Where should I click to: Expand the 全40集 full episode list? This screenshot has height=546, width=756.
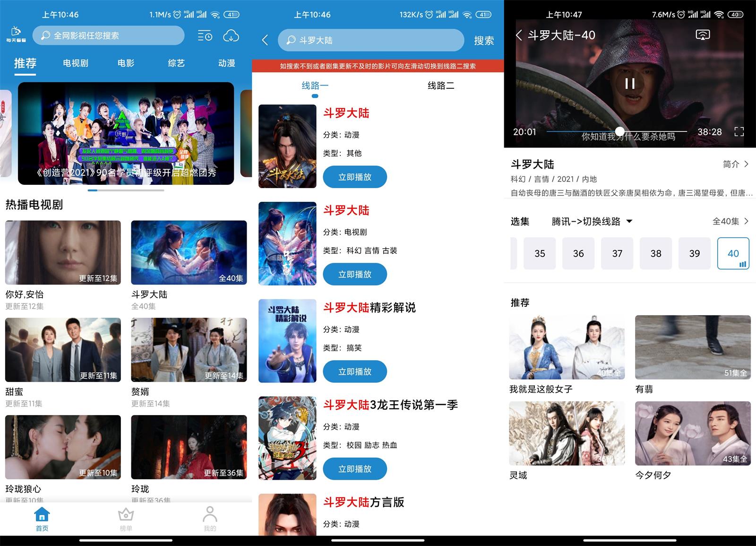[x=731, y=221]
